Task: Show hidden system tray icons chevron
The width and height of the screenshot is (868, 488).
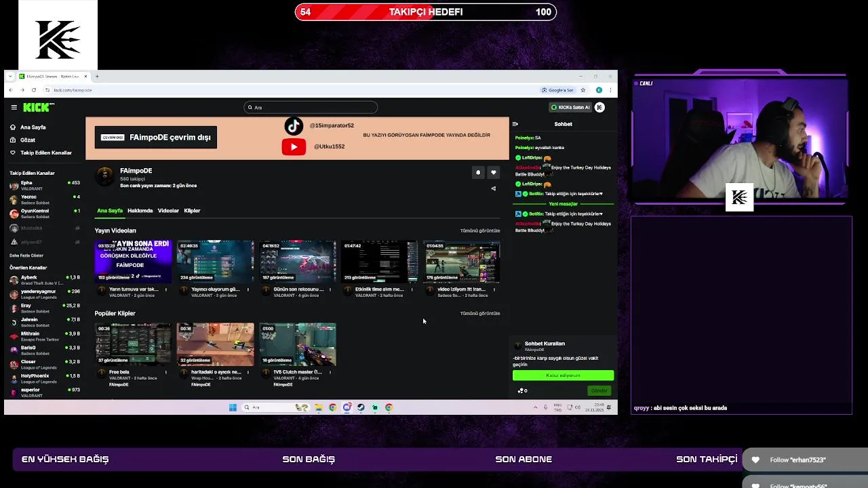Action: [535, 407]
